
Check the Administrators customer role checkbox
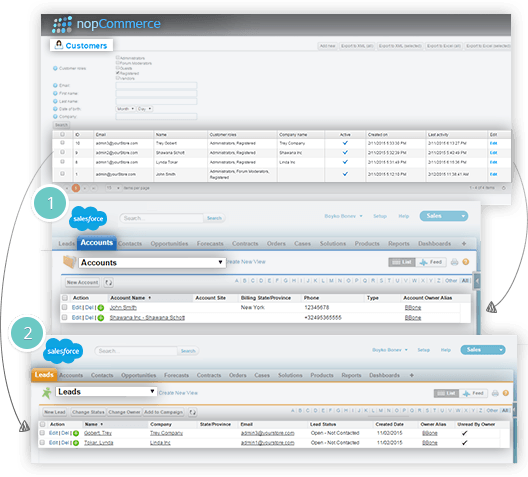(x=118, y=58)
